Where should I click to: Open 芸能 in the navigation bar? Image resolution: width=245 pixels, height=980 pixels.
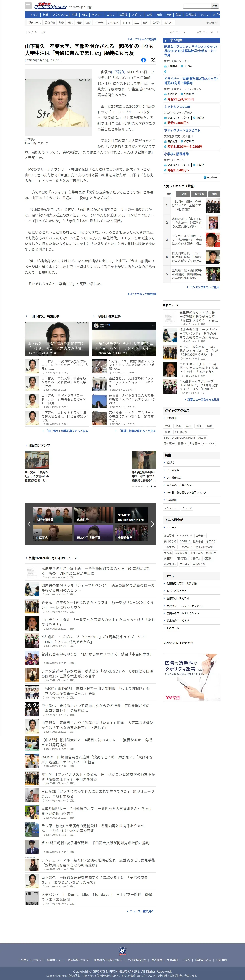click(x=159, y=15)
